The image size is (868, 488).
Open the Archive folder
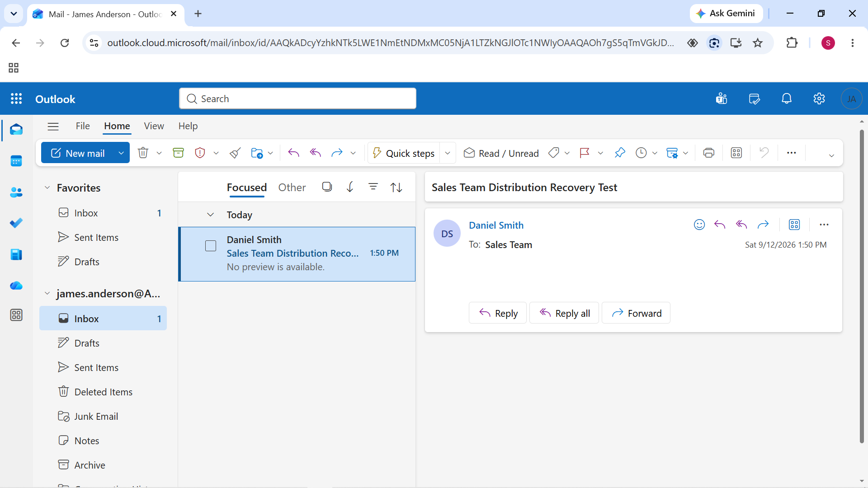click(103, 465)
